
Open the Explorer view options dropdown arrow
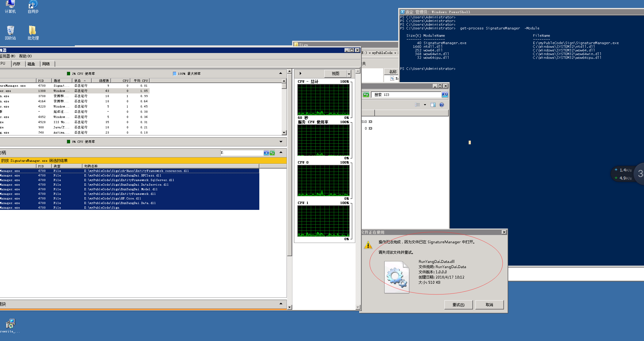coord(425,105)
